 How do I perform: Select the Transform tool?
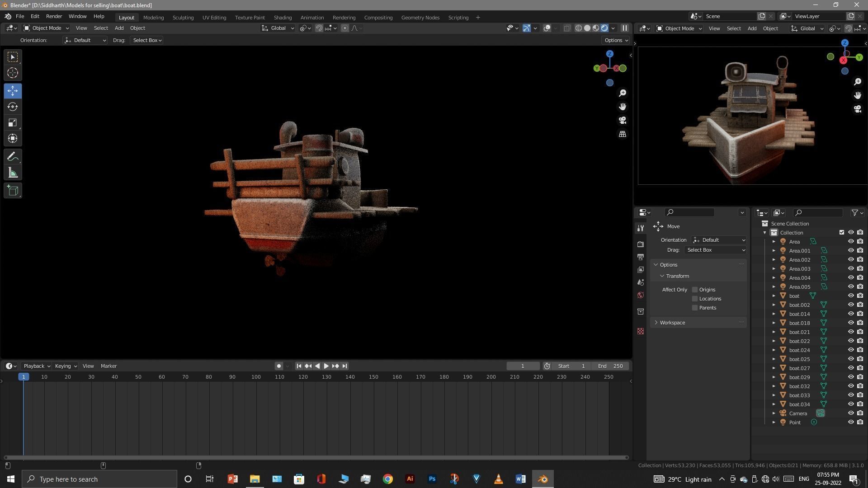13,138
